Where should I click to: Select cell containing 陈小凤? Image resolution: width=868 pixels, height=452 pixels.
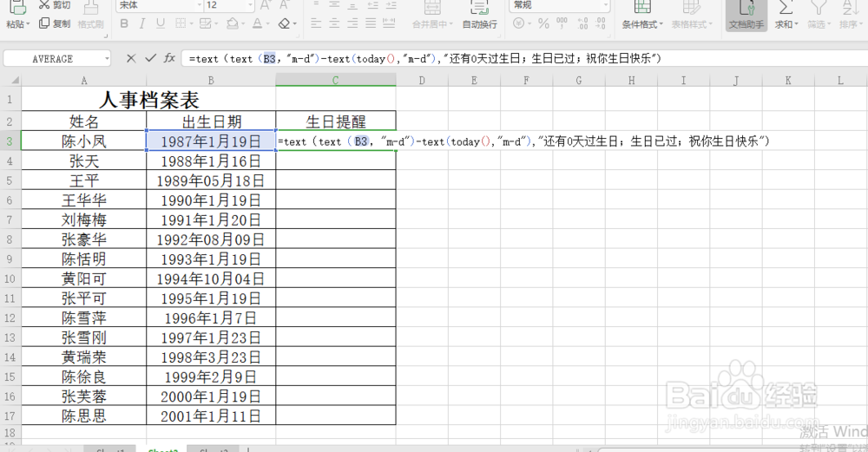(x=83, y=141)
